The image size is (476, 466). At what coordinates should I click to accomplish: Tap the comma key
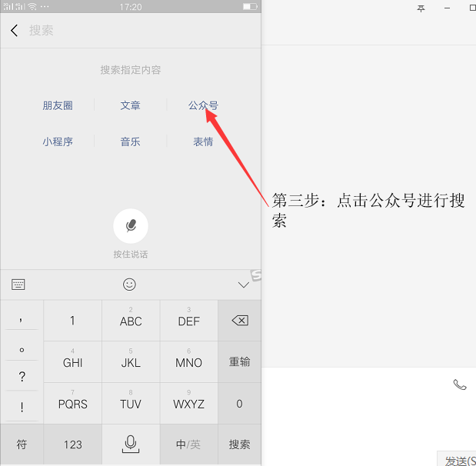click(22, 316)
